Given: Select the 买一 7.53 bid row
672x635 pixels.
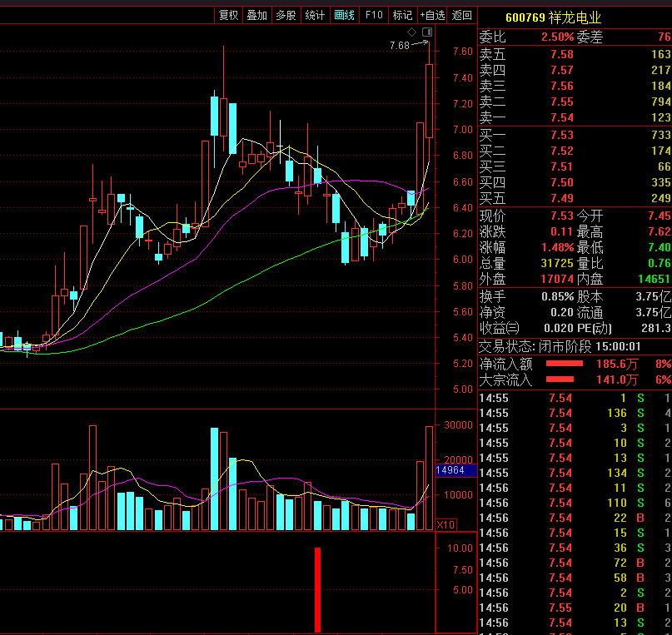Looking at the screenshot, I should [575, 136].
